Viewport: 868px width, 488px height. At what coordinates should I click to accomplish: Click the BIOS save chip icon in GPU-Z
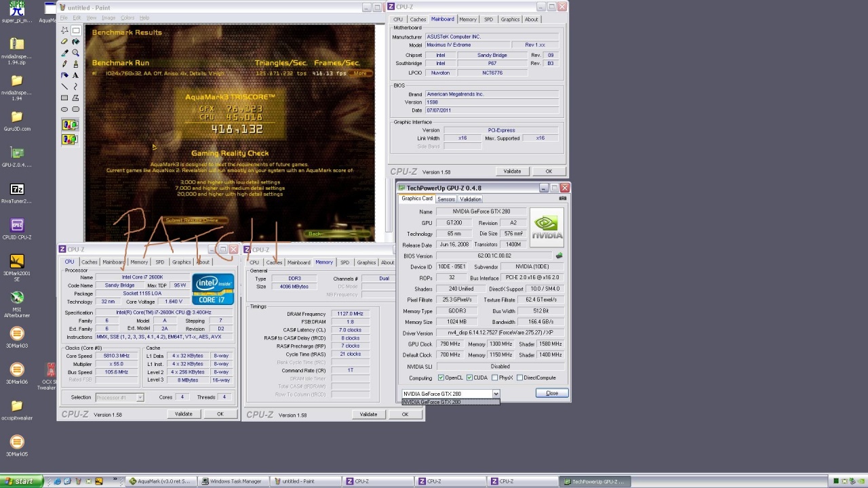(559, 256)
